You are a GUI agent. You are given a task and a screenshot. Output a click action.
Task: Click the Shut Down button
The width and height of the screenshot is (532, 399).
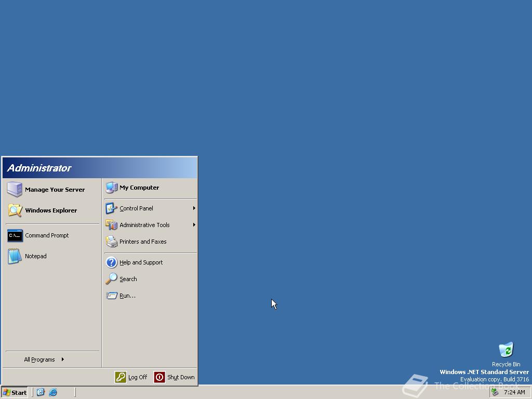pyautogui.click(x=175, y=377)
